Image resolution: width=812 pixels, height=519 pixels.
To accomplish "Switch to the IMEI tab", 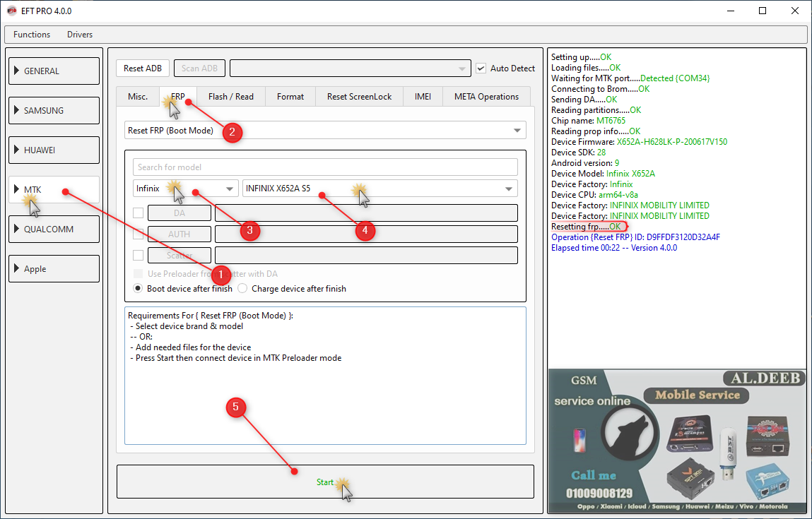I will tap(423, 96).
